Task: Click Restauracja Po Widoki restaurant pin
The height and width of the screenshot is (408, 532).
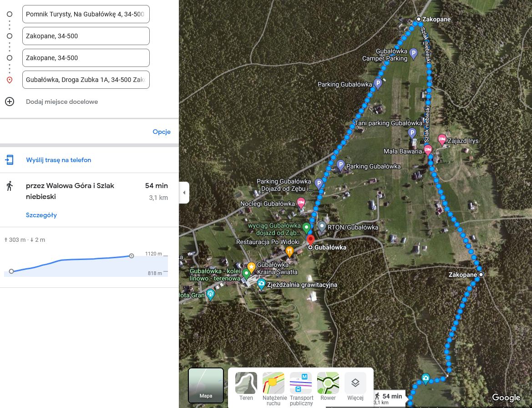Action: click(289, 251)
